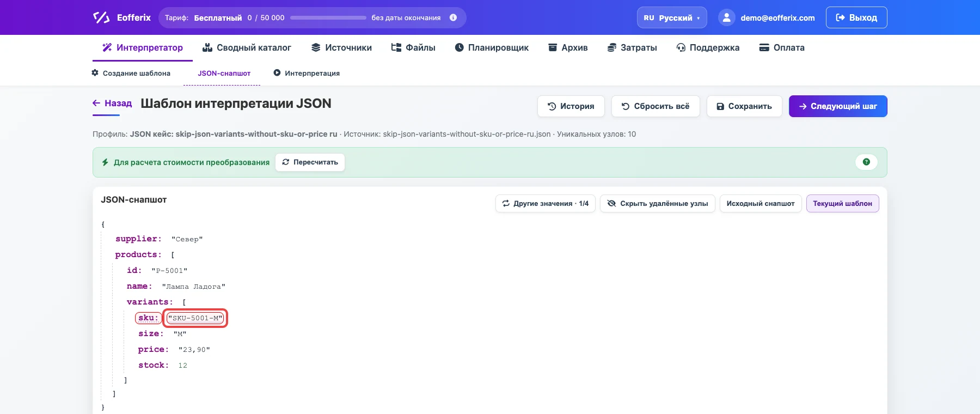Click the "P-5001" value
This screenshot has width=980, height=414.
click(169, 271)
